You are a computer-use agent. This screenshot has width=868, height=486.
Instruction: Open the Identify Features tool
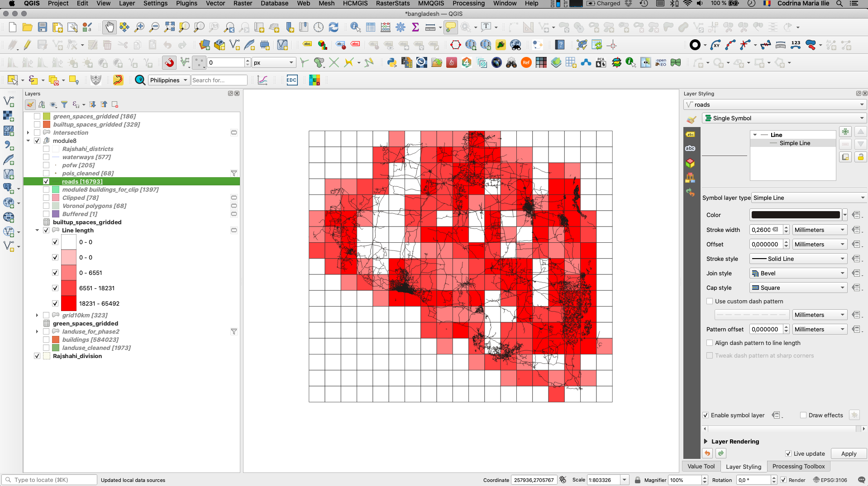coord(356,28)
